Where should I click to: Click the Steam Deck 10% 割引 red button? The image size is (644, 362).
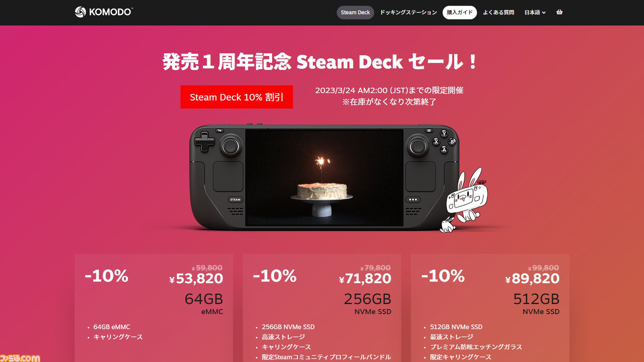click(236, 97)
